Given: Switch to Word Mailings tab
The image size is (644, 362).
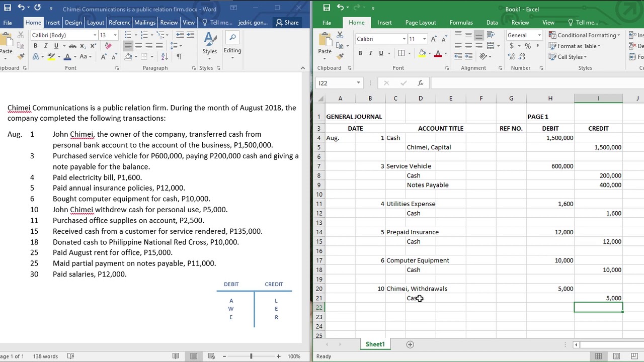Looking at the screenshot, I should pyautogui.click(x=145, y=23).
